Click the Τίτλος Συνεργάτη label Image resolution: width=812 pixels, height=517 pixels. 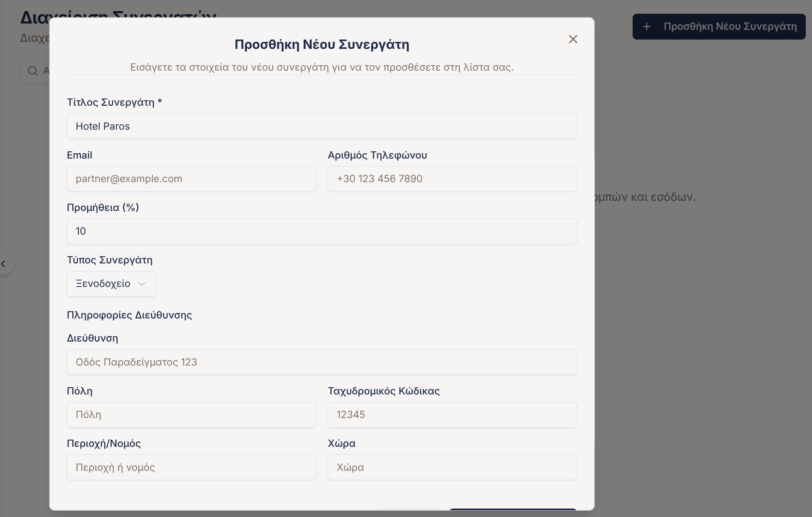[114, 102]
